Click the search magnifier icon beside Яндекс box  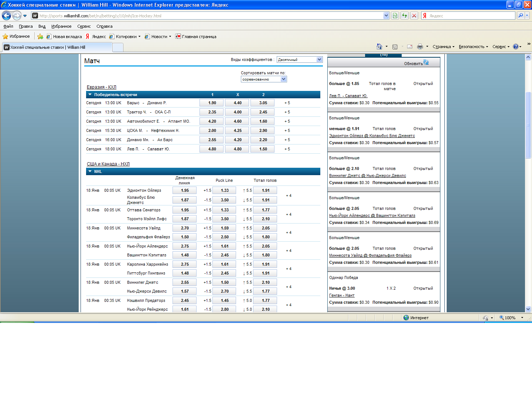tap(521, 16)
